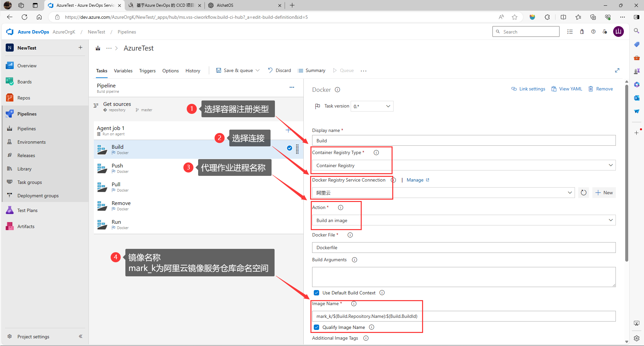Show info for Container Registry Type
This screenshot has width=644, height=346.
point(376,152)
